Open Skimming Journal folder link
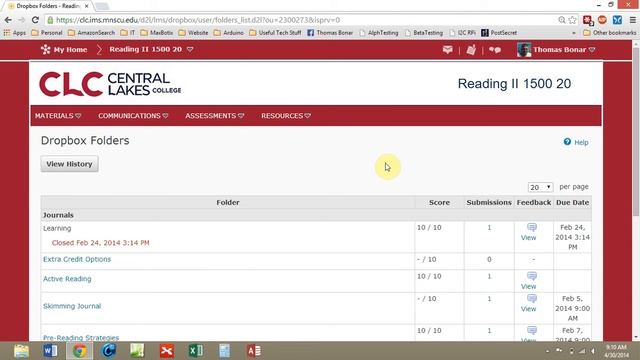640x360 pixels. (72, 306)
